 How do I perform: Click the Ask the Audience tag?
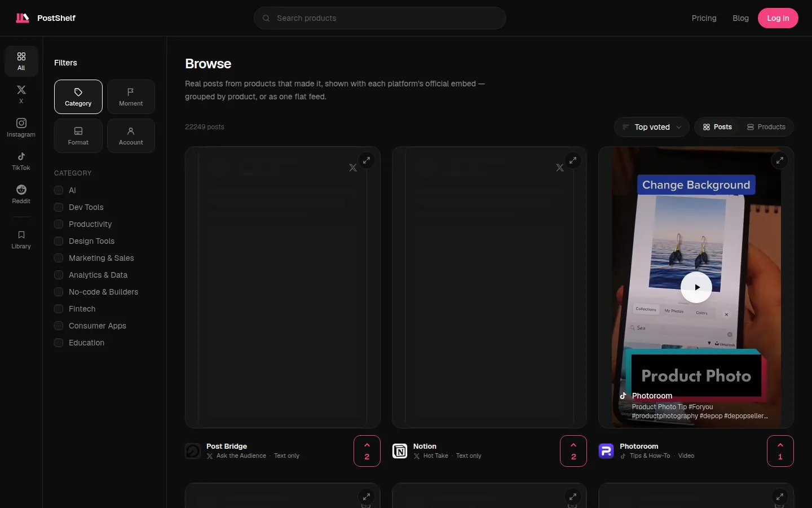(241, 456)
